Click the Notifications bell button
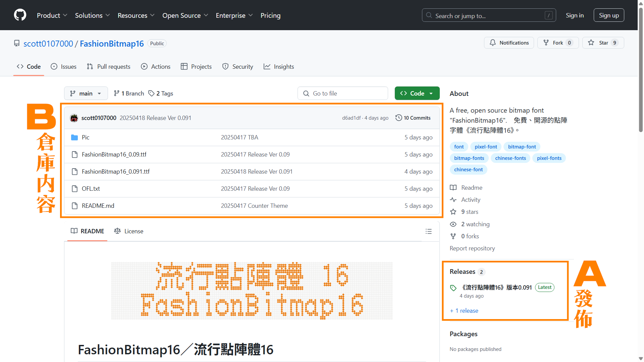644x362 pixels. (509, 43)
